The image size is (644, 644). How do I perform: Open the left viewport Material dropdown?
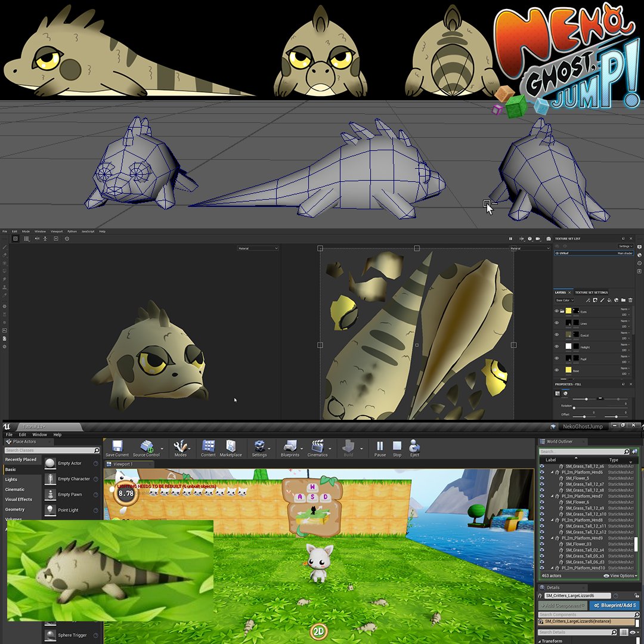coord(258,248)
